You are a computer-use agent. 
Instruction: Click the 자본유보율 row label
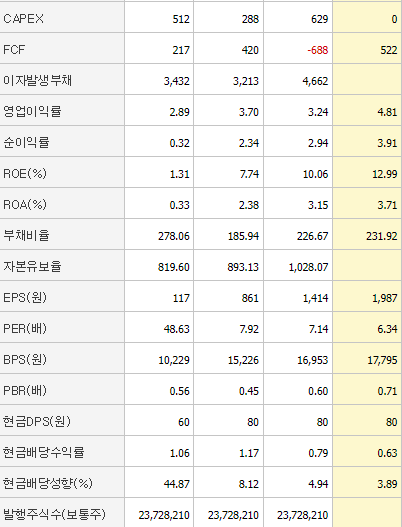pyautogui.click(x=32, y=266)
